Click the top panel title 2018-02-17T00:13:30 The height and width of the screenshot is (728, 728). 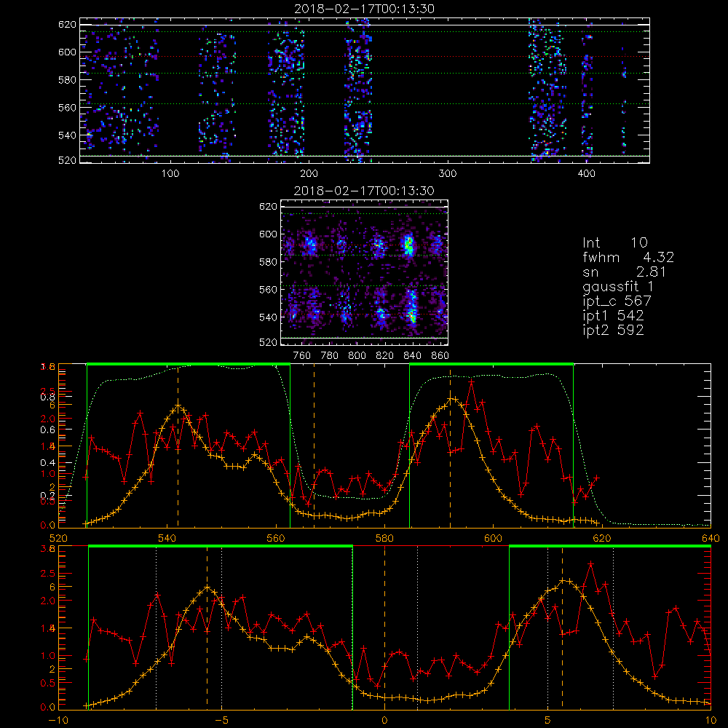[x=364, y=9]
